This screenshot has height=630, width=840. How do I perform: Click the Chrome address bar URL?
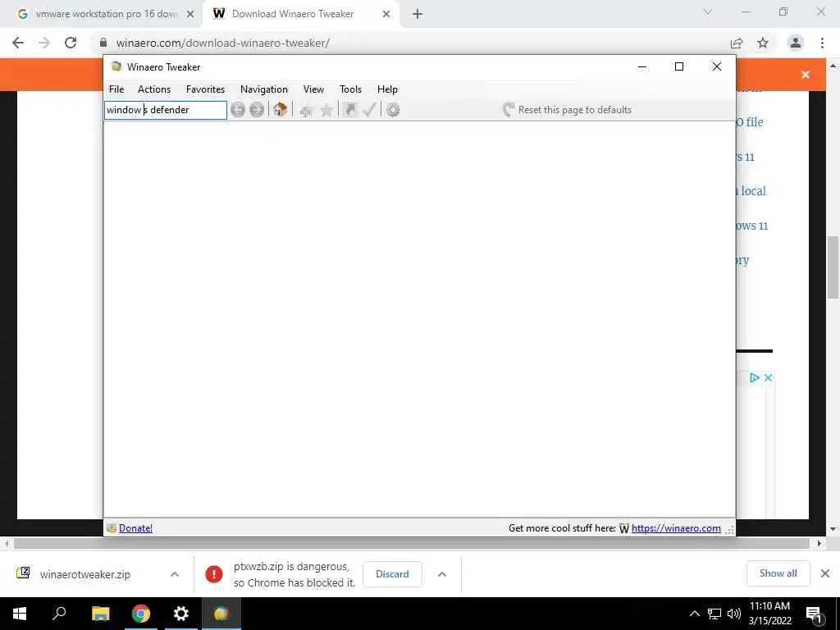pos(223,43)
